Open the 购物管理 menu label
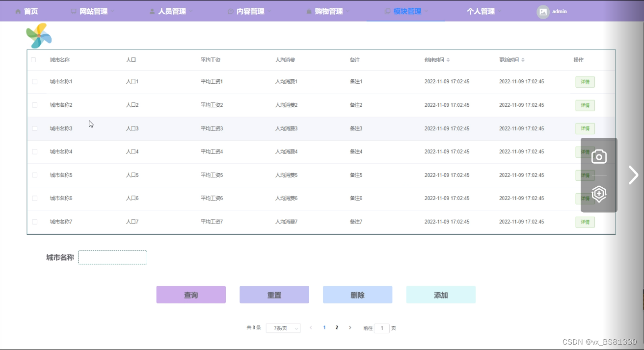The height and width of the screenshot is (350, 644). coord(329,11)
